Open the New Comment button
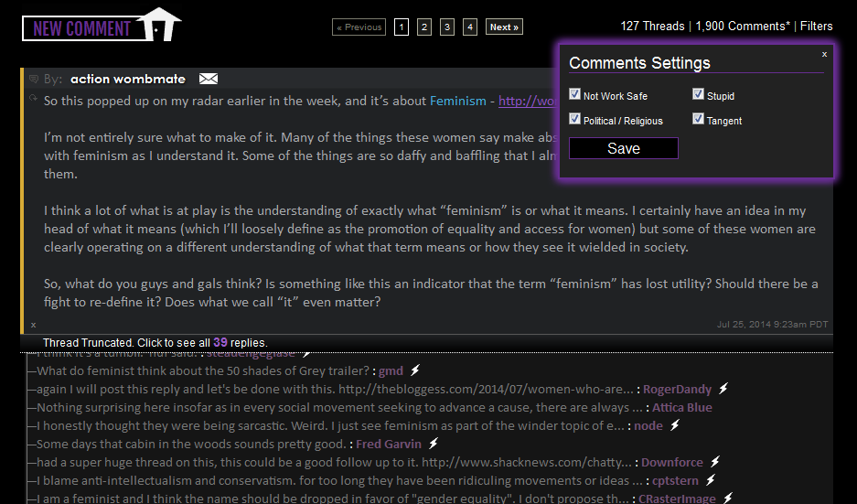 point(102,26)
